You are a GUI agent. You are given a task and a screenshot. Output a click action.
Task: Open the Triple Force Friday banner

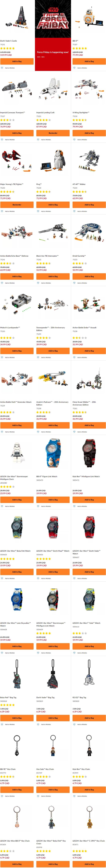pyautogui.click(x=53, y=35)
